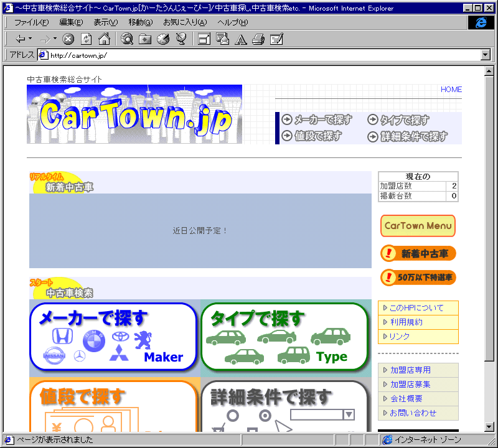The height and width of the screenshot is (448, 498).
Task: Click the Channels satellite dish icon
Action: 181,39
